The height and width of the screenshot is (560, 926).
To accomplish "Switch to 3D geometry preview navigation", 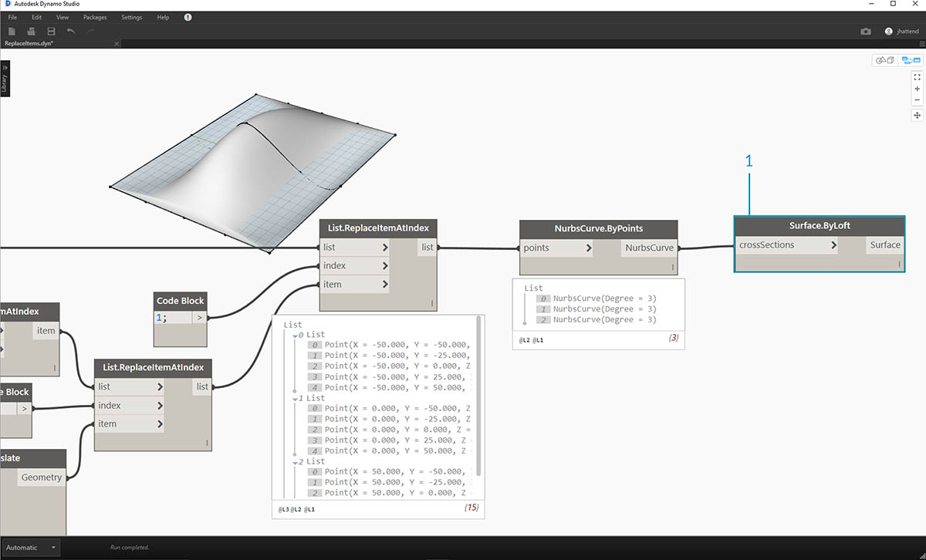I will click(884, 60).
